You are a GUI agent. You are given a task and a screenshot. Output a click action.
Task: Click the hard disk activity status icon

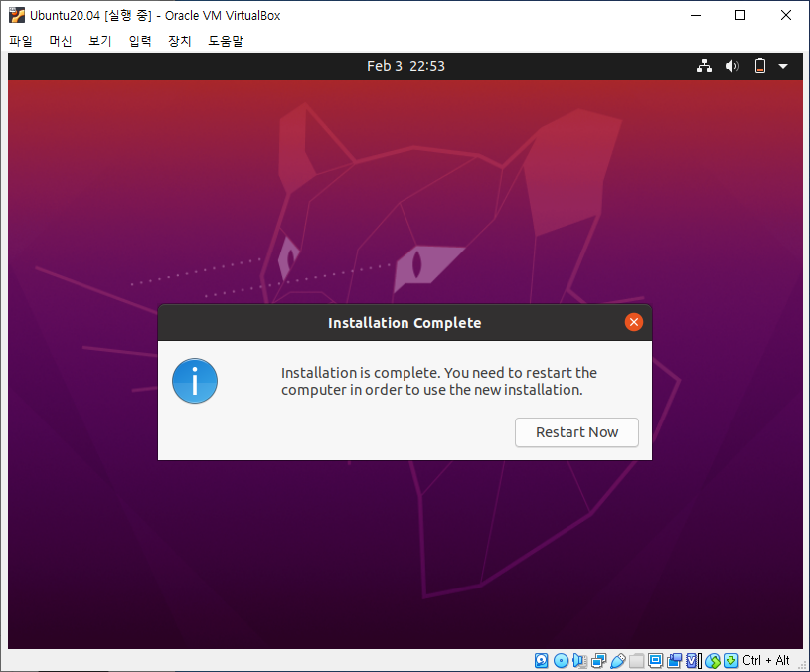pyautogui.click(x=541, y=661)
